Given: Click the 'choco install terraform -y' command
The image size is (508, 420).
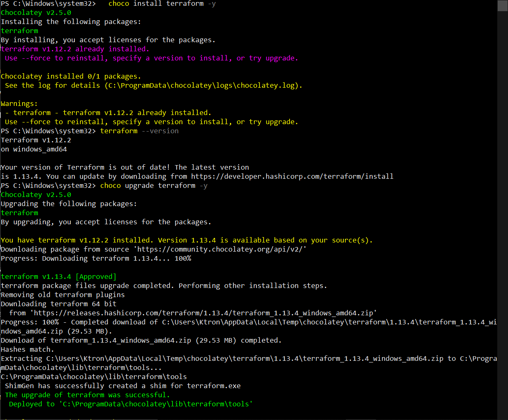Looking at the screenshot, I should point(162,3).
